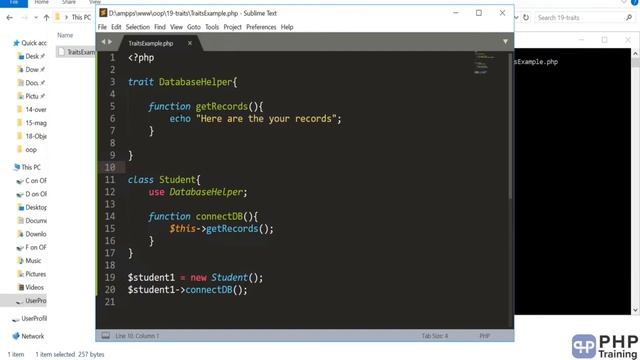Click the getRecords function name on line 5
The width and height of the screenshot is (640, 360).
coord(222,107)
